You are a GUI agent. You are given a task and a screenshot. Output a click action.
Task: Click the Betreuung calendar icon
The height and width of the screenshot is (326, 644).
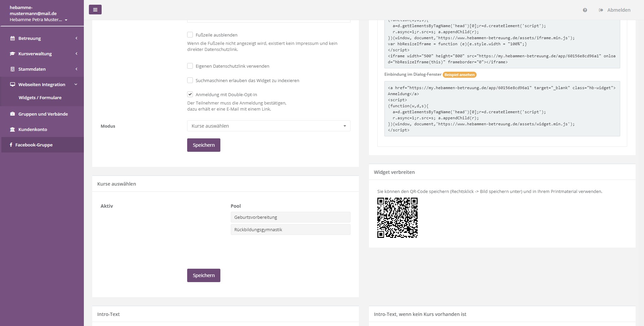(x=12, y=38)
